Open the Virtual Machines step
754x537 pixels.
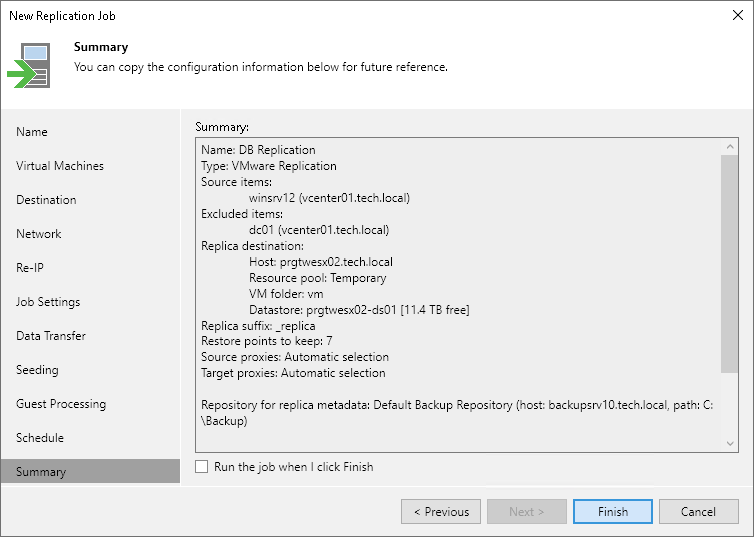(x=60, y=166)
